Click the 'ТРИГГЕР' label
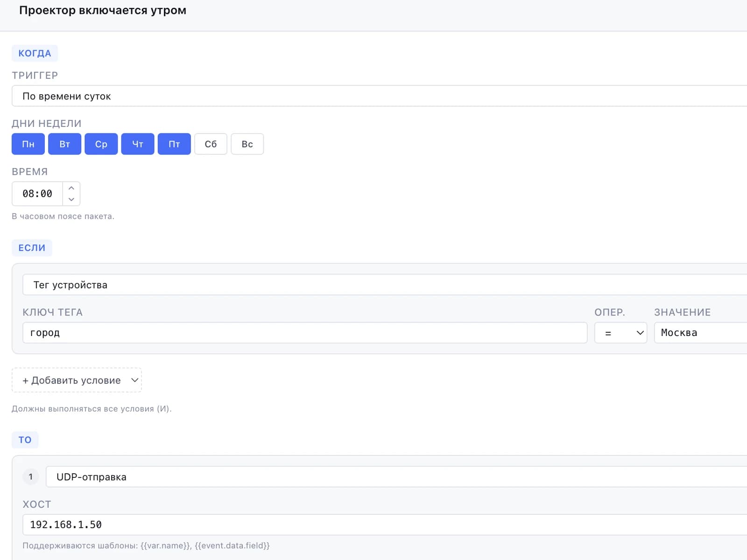 tap(35, 76)
